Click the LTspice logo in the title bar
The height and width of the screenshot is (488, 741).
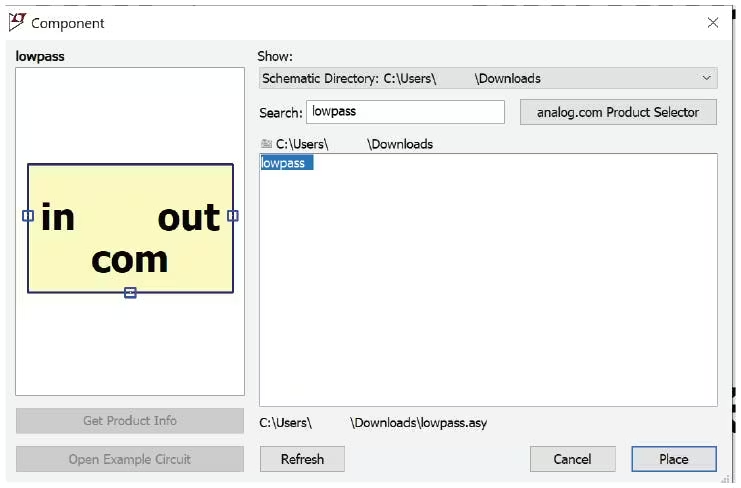17,22
